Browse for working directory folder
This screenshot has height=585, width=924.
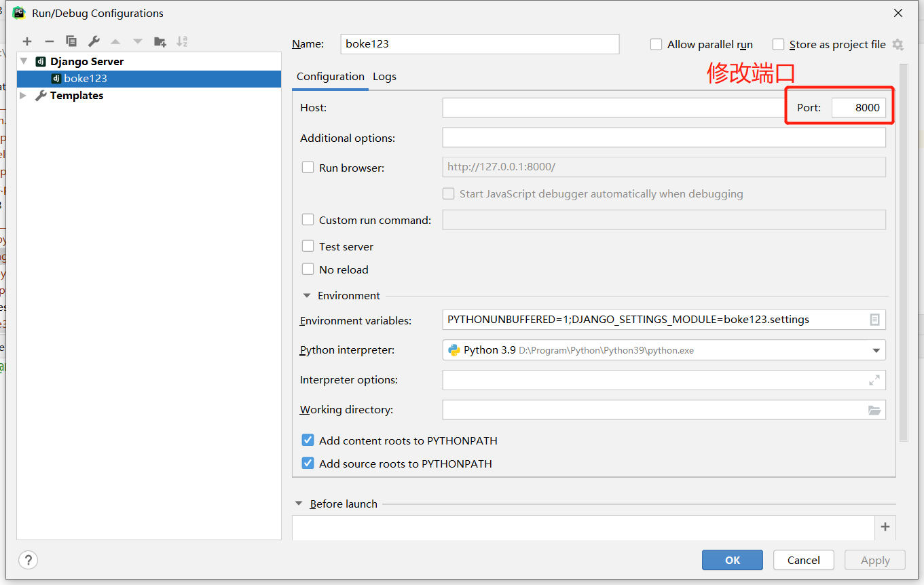pos(874,410)
